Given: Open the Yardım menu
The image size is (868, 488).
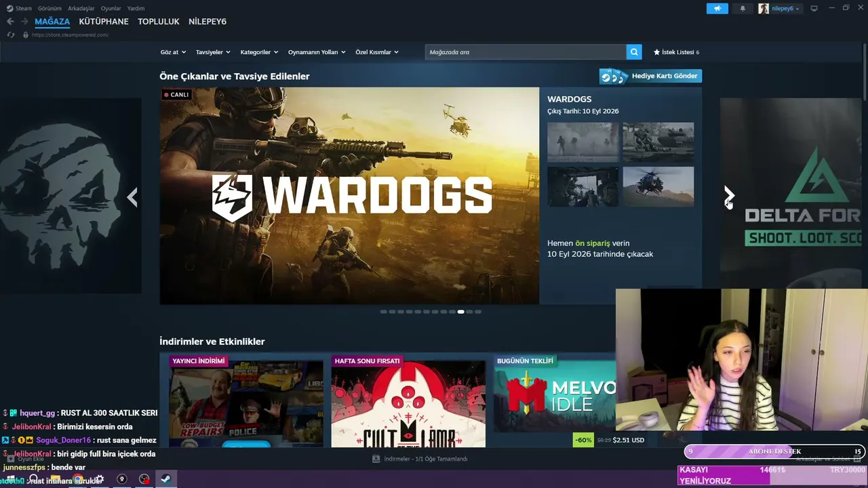Looking at the screenshot, I should coord(136,8).
